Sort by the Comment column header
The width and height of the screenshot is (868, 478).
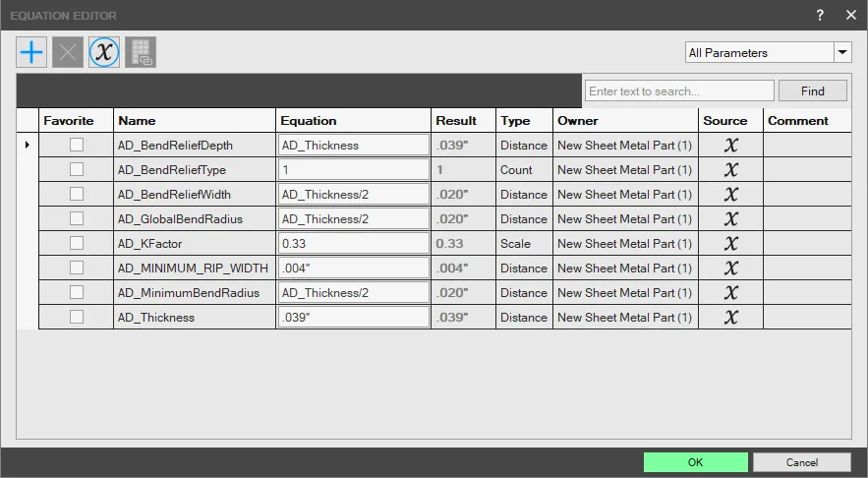807,120
